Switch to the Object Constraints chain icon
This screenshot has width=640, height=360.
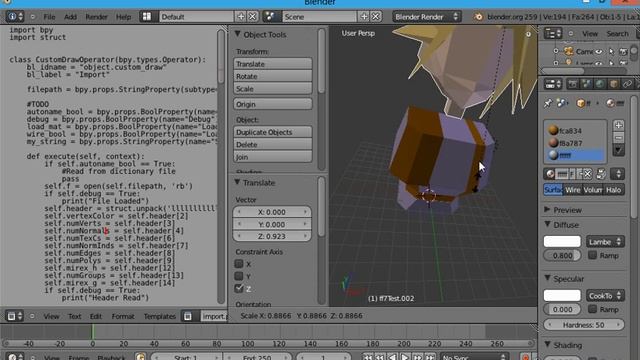(627, 84)
